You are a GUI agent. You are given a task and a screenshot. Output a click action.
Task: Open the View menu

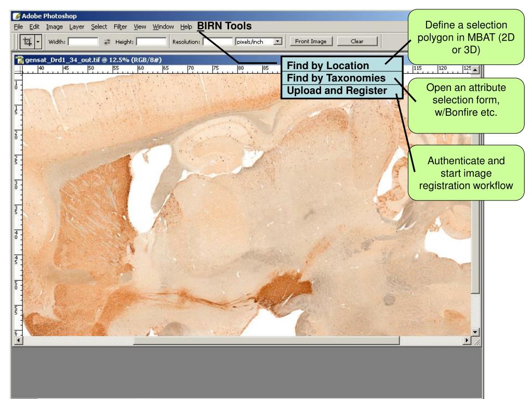[x=140, y=27]
